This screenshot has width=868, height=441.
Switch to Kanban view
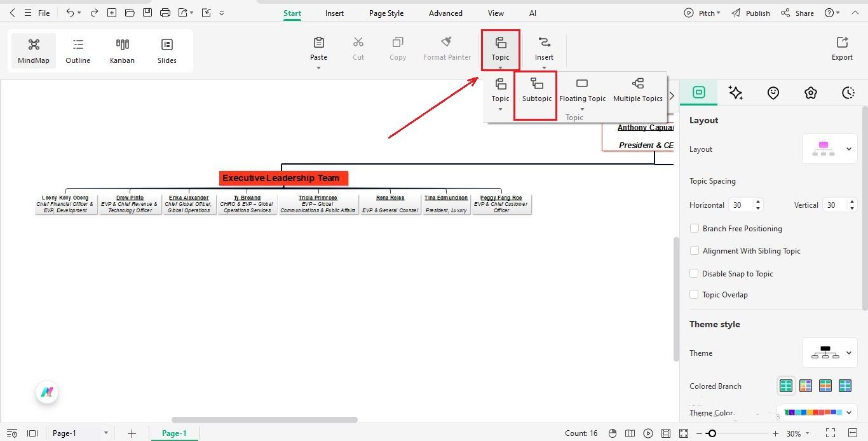[122, 51]
